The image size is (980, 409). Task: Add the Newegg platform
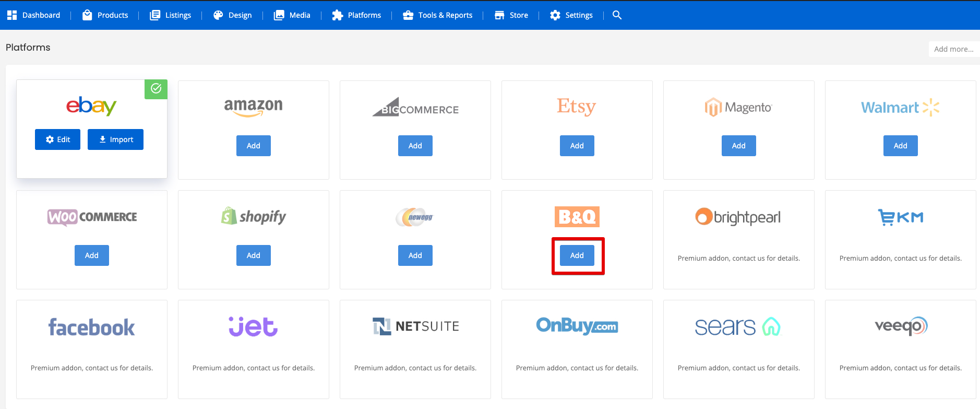(415, 255)
